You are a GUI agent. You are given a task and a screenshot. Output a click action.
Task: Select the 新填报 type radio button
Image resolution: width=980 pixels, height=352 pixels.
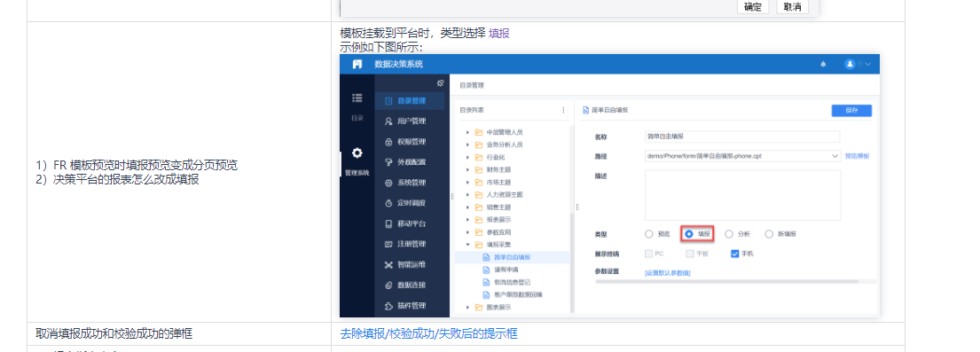[769, 234]
